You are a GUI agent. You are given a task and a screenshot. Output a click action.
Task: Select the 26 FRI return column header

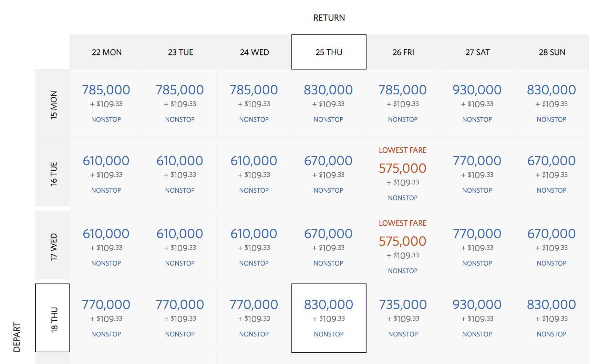point(403,52)
